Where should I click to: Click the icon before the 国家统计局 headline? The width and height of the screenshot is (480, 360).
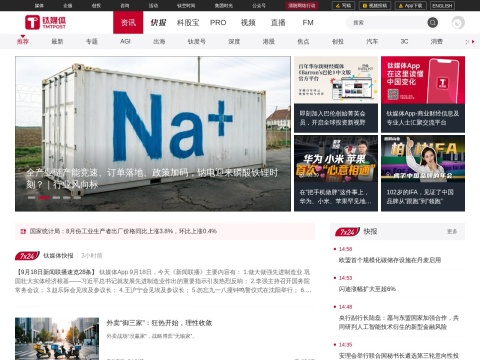coord(23,231)
